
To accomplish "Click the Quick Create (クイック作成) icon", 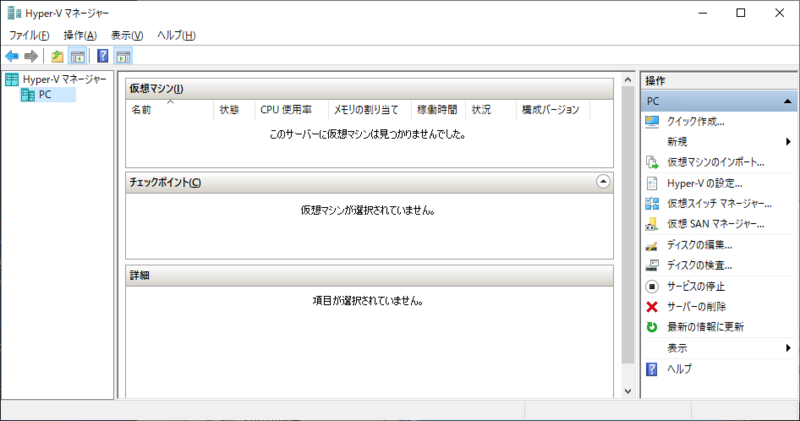I will coord(652,121).
